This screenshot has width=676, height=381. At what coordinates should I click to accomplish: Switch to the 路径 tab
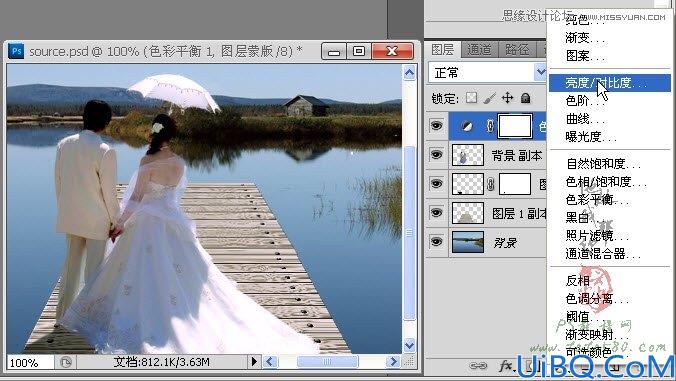517,50
